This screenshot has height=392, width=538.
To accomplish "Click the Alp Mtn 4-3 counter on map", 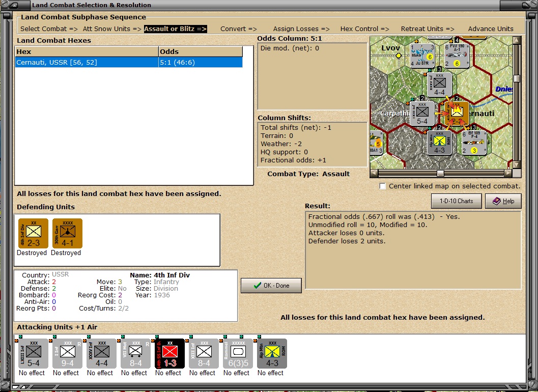I will coord(440,143).
